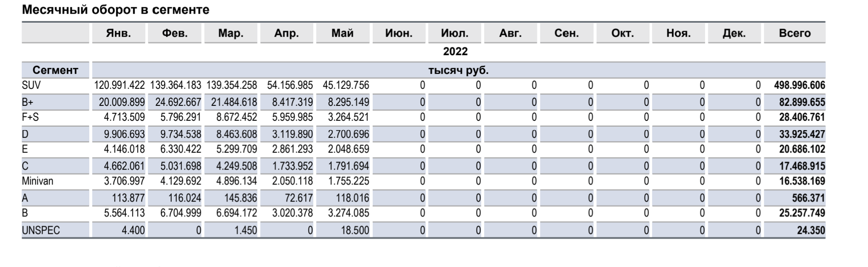Click the Фев. column header

click(175, 33)
